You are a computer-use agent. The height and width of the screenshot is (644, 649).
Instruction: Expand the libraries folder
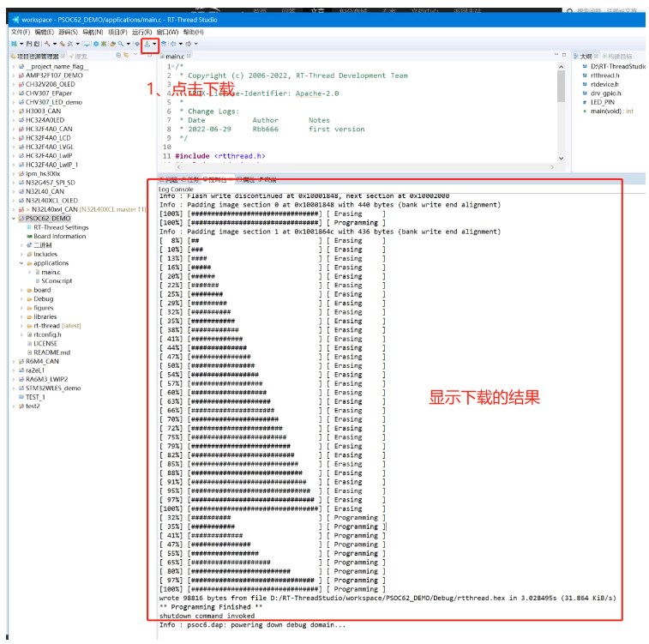pos(21,317)
